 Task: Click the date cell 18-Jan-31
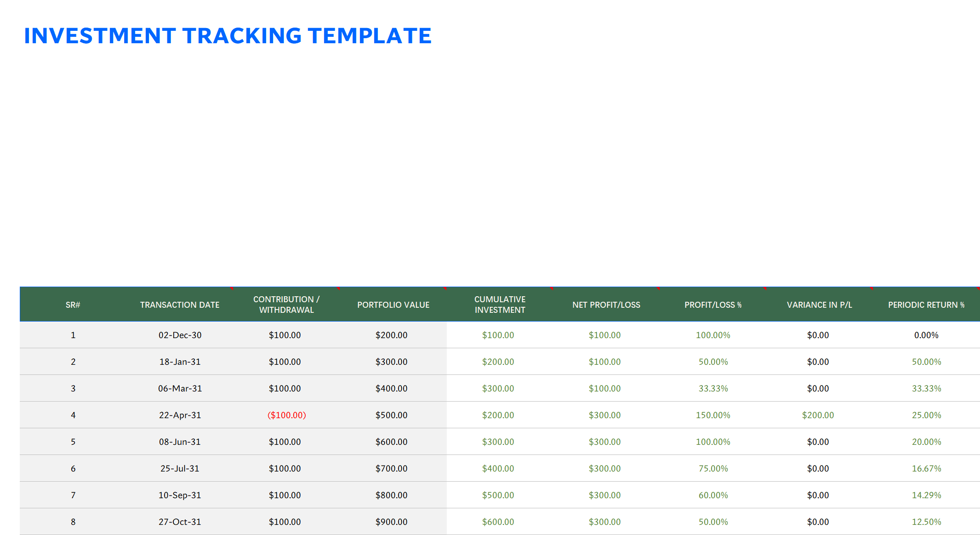coord(180,362)
